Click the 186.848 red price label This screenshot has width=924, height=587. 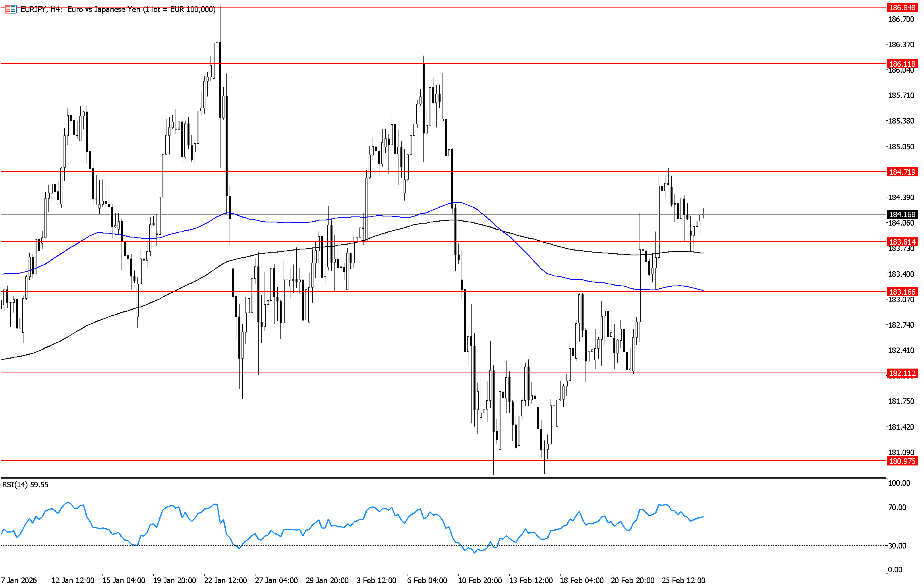coord(902,8)
